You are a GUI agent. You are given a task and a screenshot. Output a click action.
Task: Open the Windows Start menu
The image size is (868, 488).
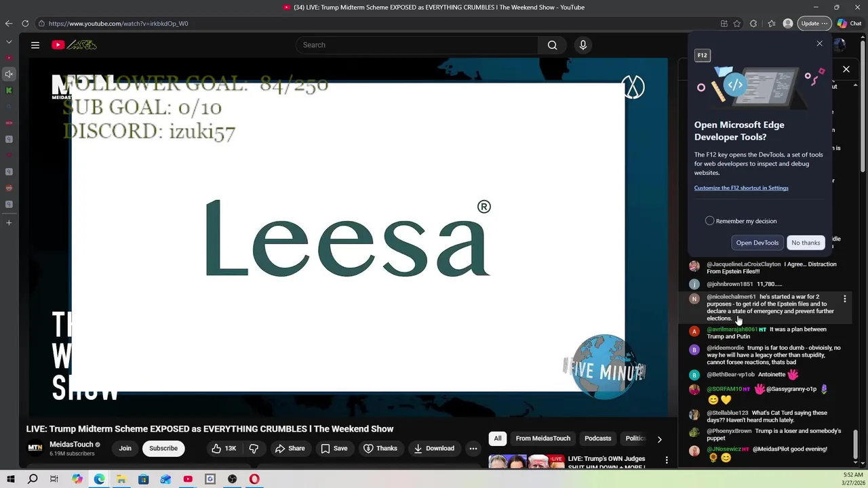10,479
